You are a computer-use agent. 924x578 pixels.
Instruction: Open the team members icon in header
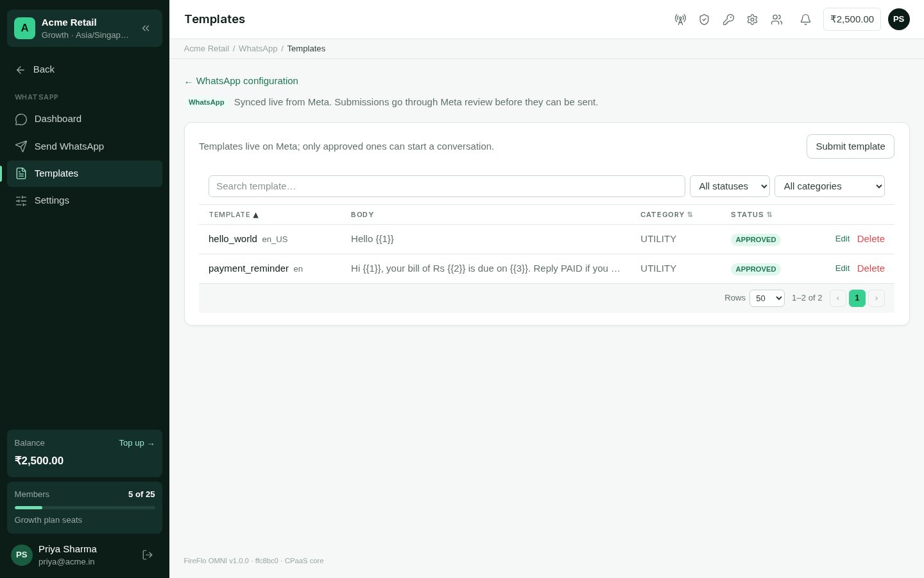click(x=776, y=19)
